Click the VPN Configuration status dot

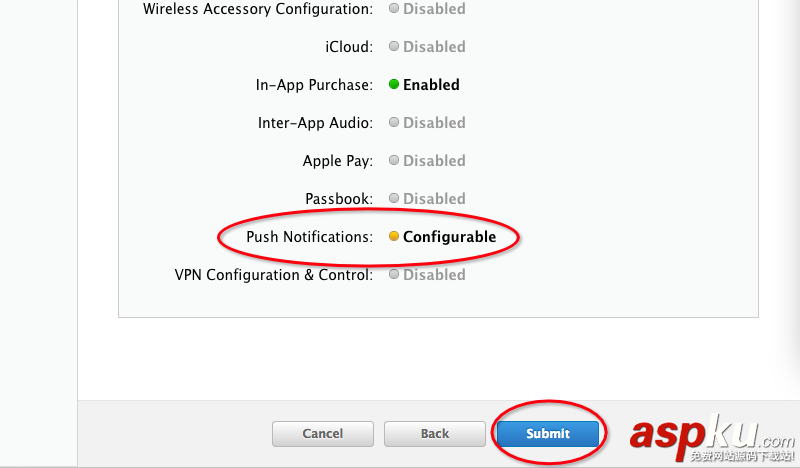[394, 275]
